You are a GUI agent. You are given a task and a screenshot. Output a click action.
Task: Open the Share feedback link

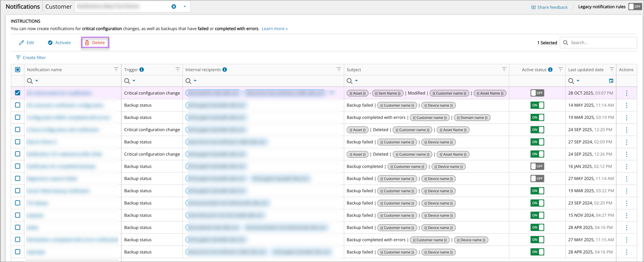click(x=549, y=7)
